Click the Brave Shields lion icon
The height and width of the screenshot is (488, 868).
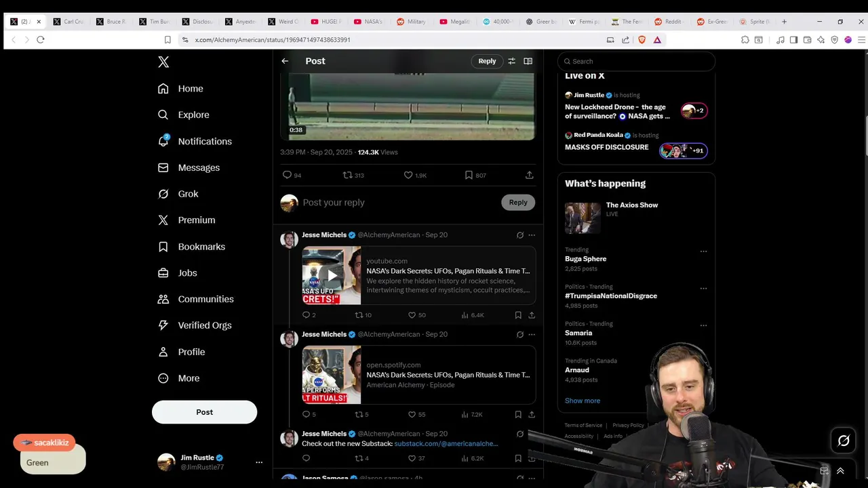pyautogui.click(x=642, y=40)
